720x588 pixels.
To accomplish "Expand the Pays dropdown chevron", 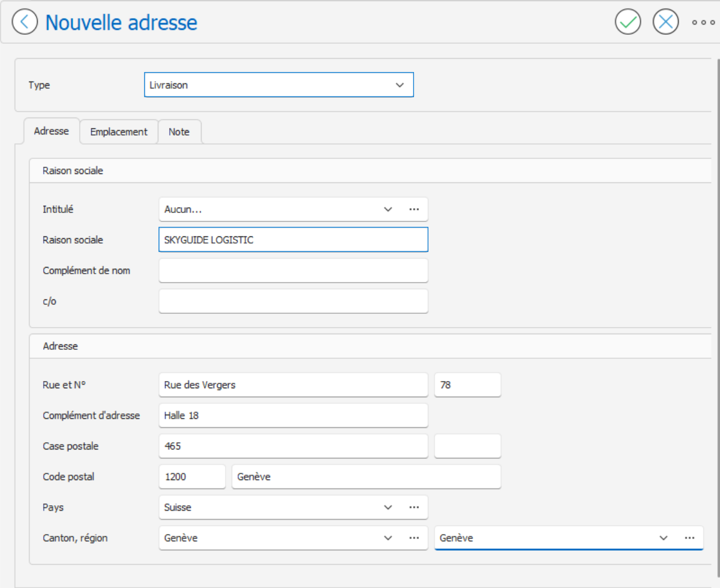I will click(388, 508).
